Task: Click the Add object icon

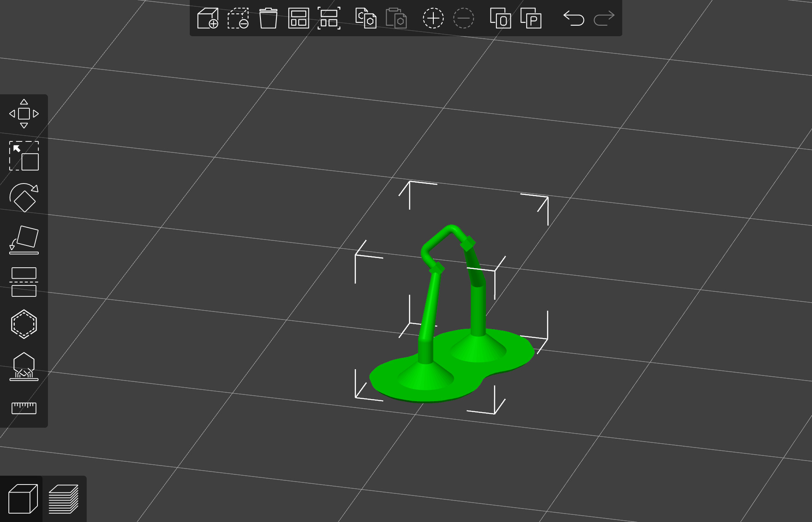Action: coord(208,19)
